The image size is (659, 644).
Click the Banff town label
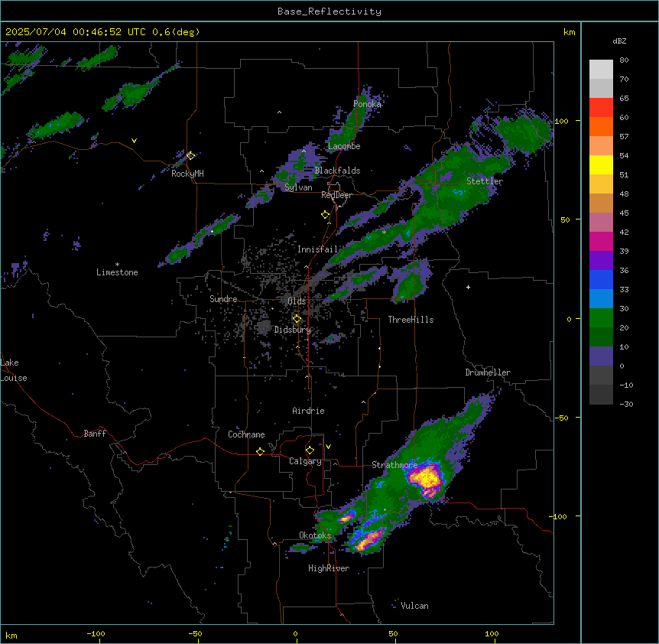(95, 434)
